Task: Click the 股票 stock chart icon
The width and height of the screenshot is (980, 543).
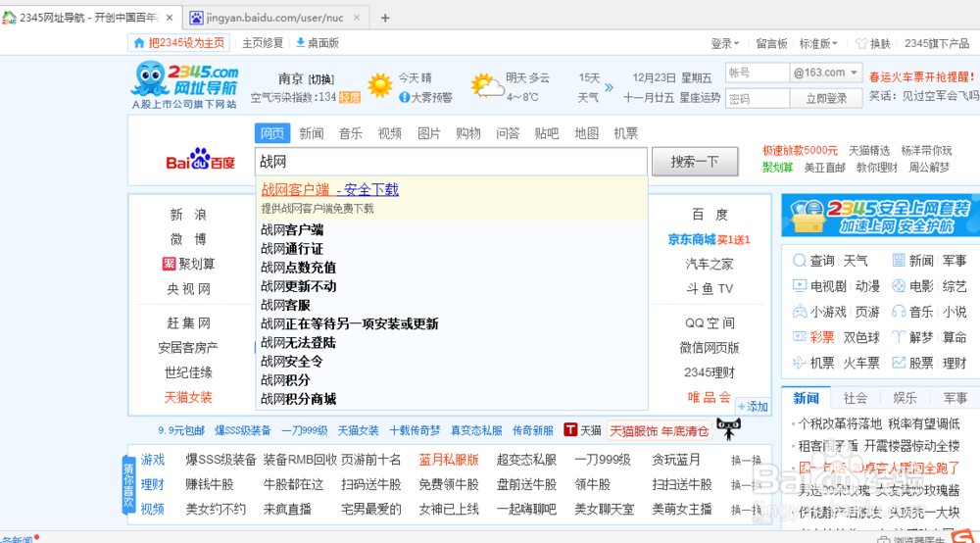Action: (x=898, y=363)
